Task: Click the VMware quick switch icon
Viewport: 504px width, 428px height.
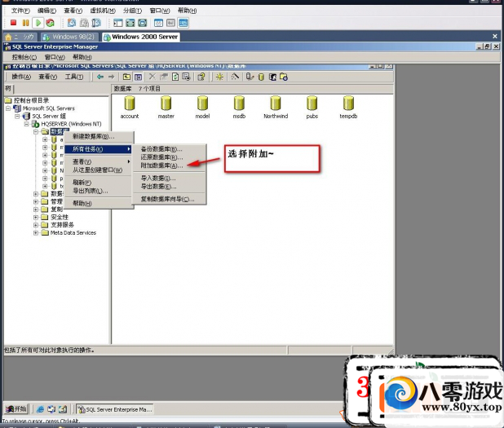Action: point(143,23)
